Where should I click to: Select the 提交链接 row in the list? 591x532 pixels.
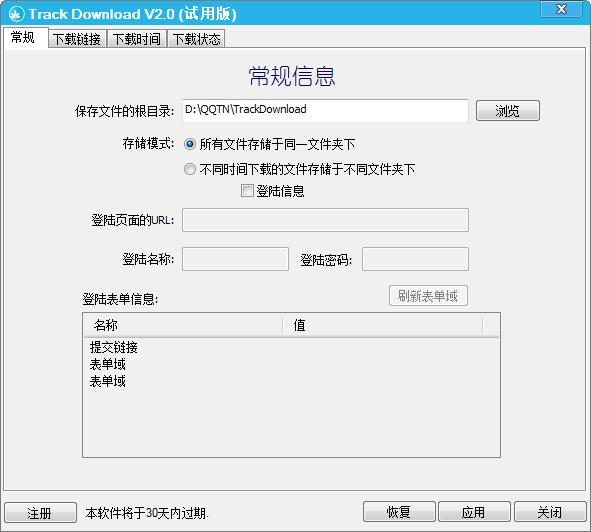coord(114,347)
